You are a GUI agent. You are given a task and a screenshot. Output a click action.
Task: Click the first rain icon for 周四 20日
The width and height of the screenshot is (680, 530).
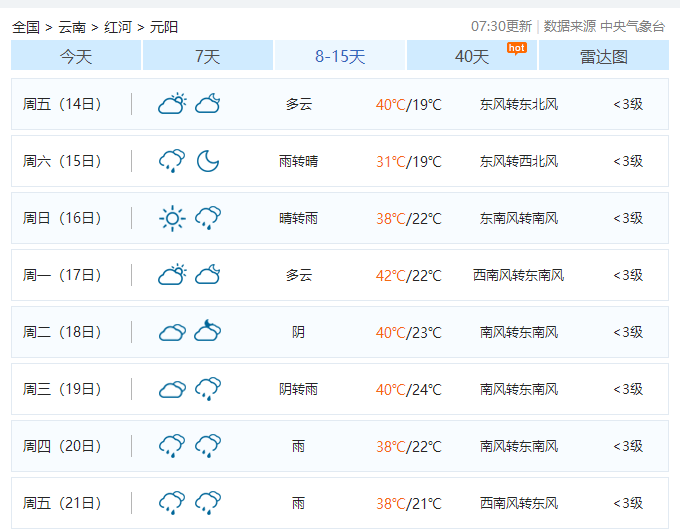pos(172,446)
